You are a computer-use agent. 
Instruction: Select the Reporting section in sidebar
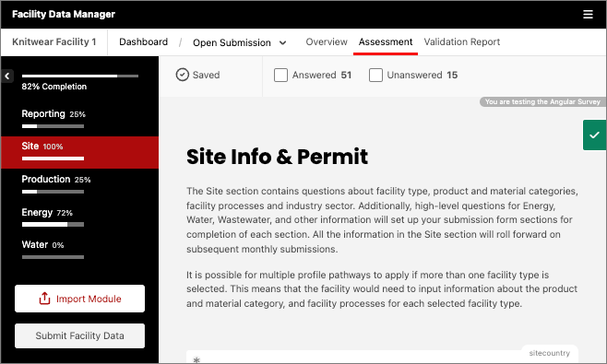(79, 119)
